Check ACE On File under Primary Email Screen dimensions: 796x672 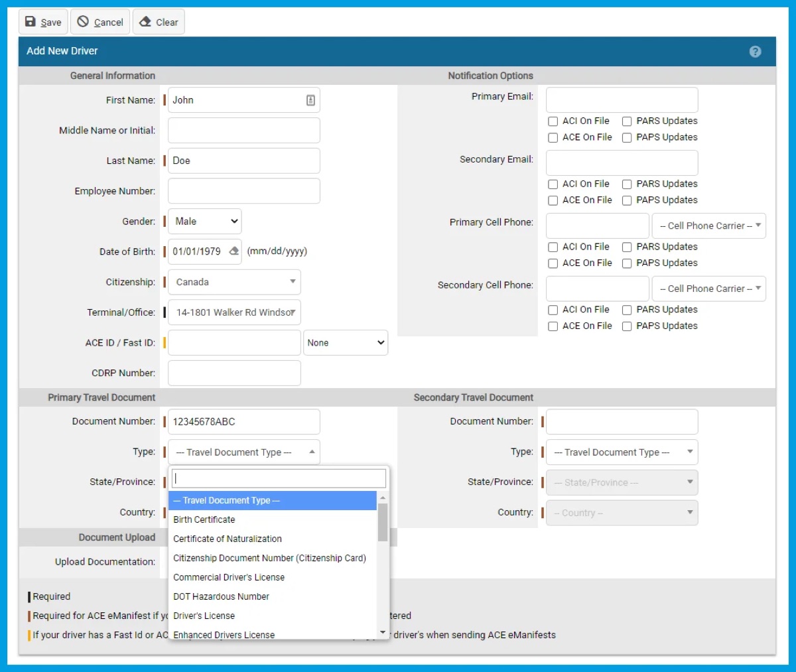tap(553, 138)
